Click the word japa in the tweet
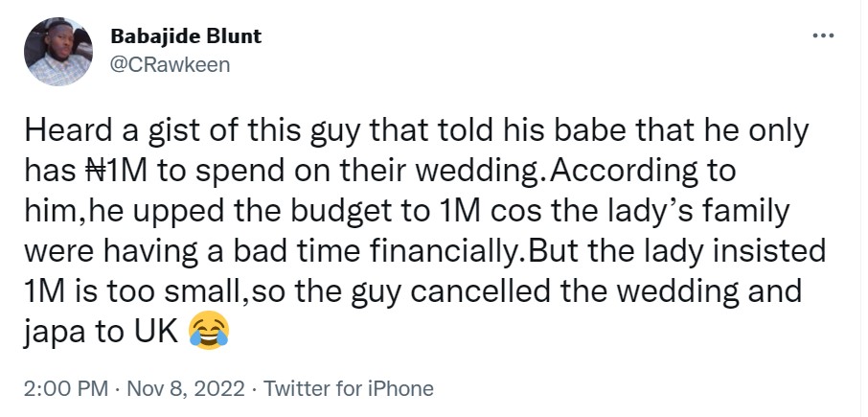Screen dimensions: 868x417 pos(55,333)
